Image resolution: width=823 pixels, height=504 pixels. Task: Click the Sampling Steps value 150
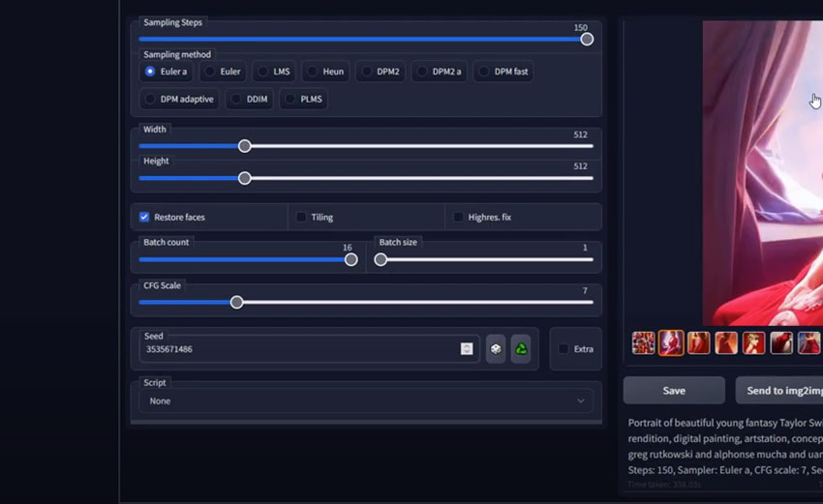[x=581, y=28]
